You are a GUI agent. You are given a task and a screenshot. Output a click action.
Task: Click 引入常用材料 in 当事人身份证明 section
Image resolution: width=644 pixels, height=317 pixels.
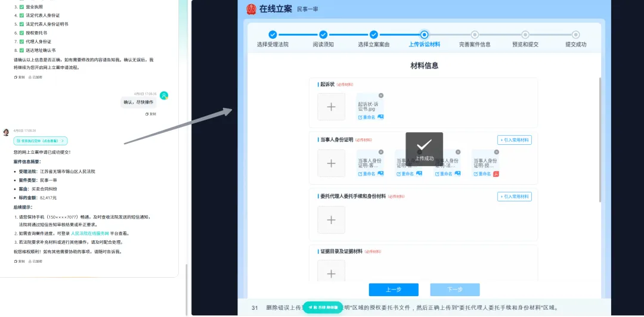coord(514,140)
